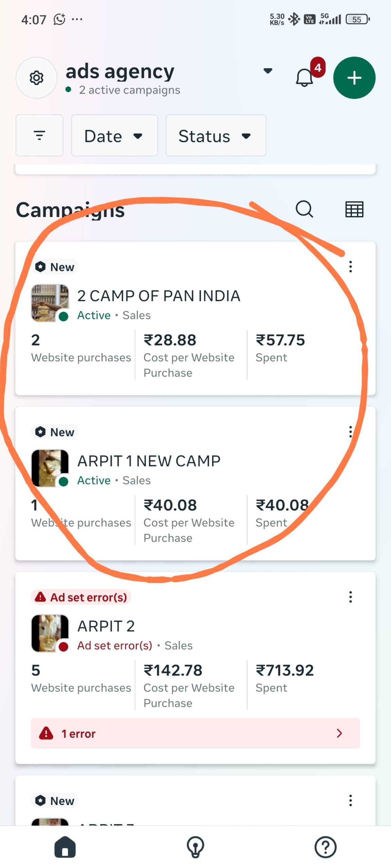This screenshot has width=391, height=868.
Task: Open the filter options icon
Action: click(39, 136)
